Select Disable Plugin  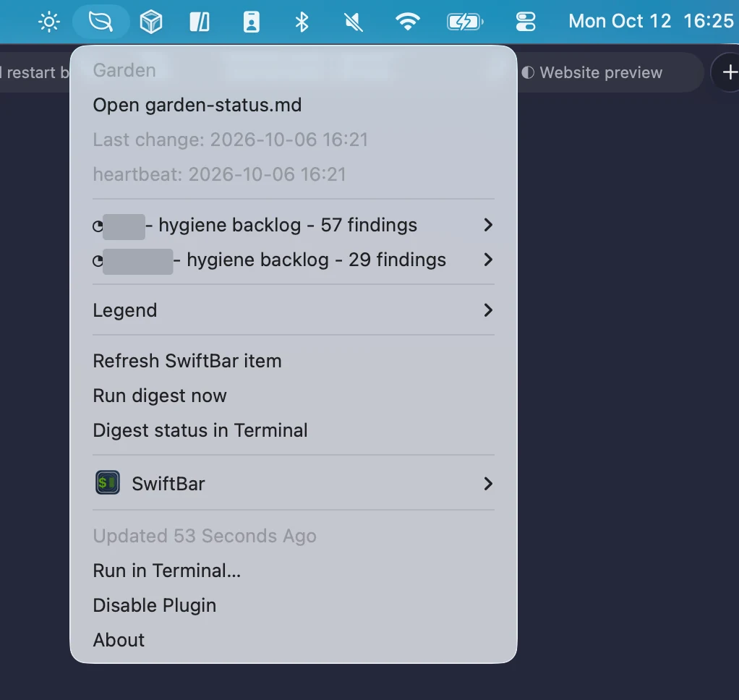pyautogui.click(x=293, y=605)
